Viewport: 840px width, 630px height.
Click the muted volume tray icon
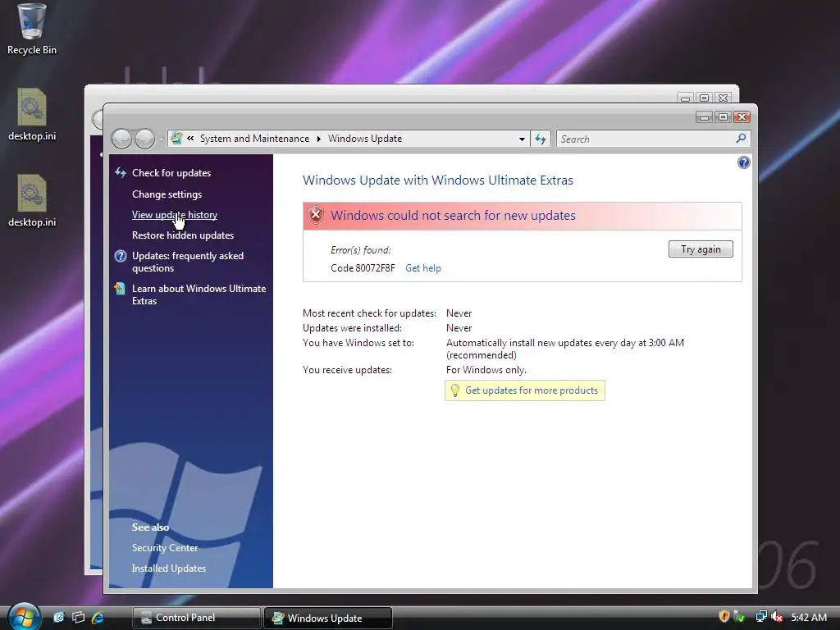click(777, 617)
